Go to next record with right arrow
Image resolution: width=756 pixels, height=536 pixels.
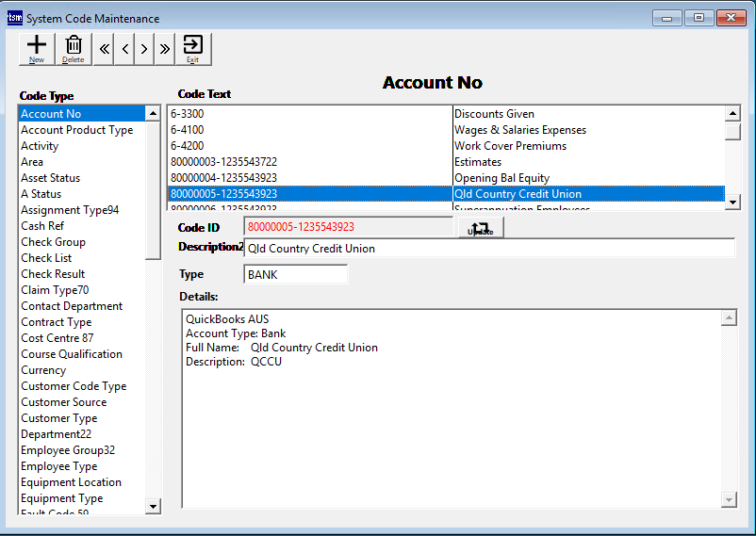coord(144,49)
